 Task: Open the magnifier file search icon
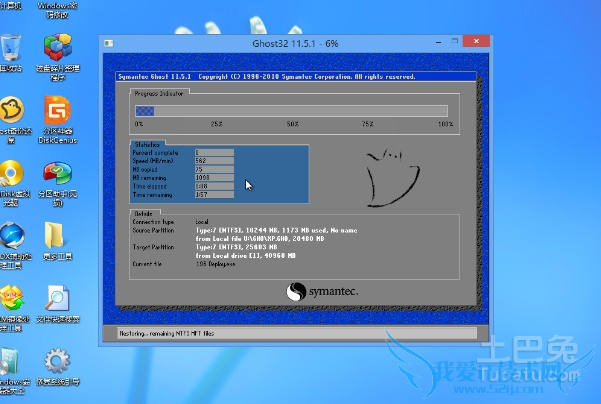tap(57, 299)
